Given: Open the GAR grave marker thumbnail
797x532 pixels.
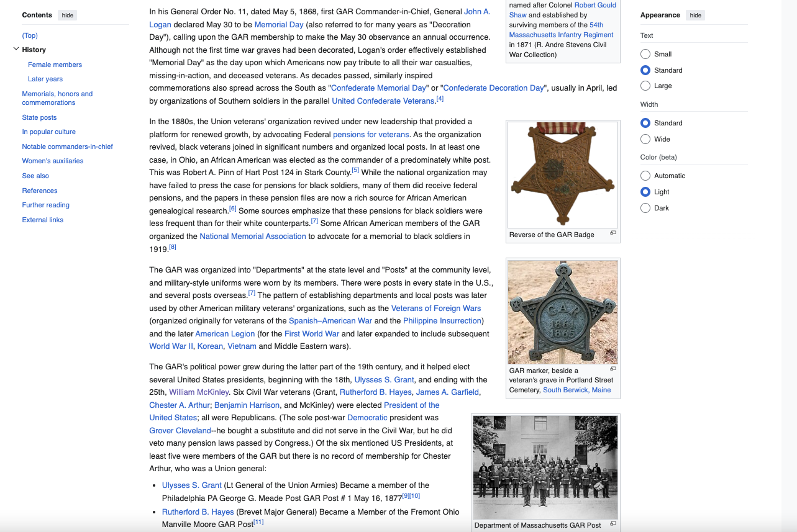Looking at the screenshot, I should [x=563, y=312].
